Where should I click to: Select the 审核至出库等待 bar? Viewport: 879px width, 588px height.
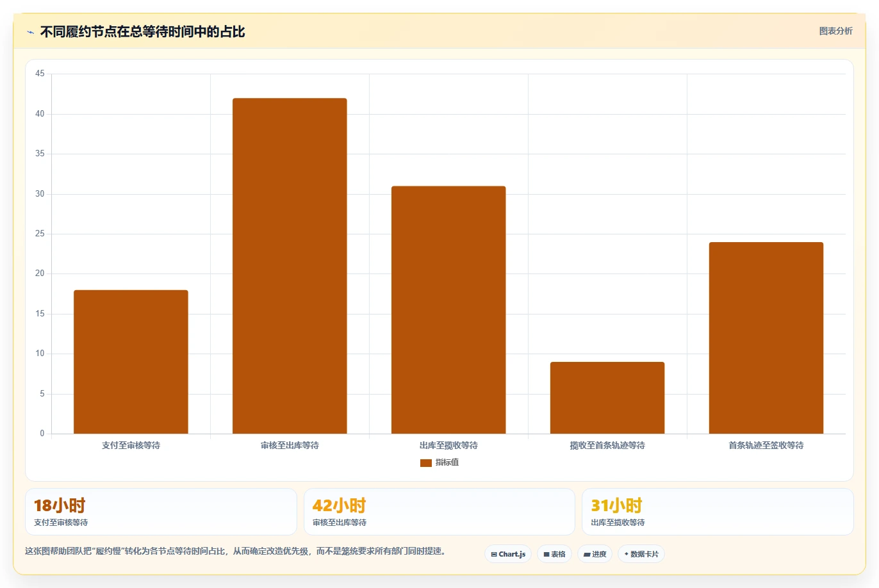point(290,266)
